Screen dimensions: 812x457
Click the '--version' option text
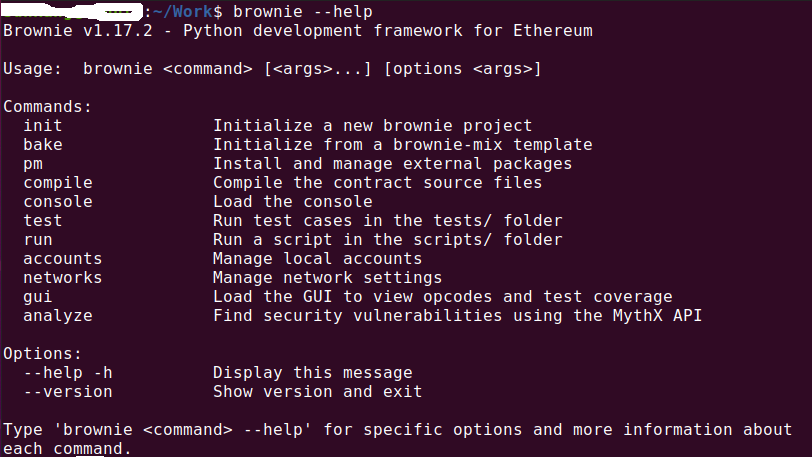pos(67,392)
